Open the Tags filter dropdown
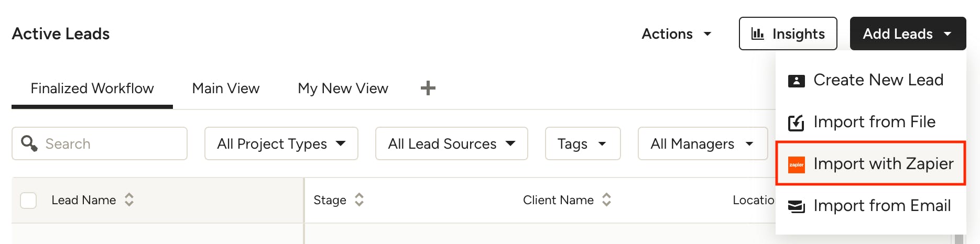This screenshot has height=244, width=980. 583,143
